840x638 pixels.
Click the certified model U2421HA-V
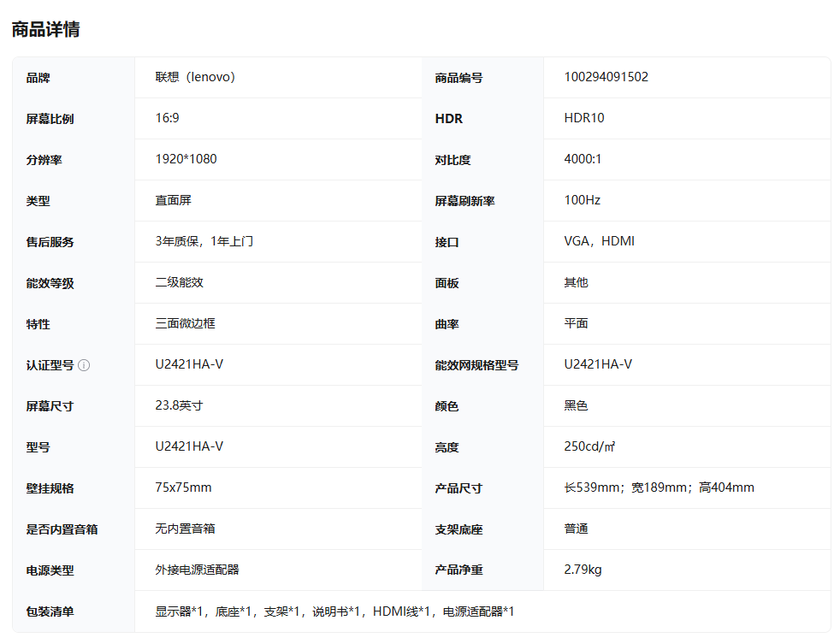188,364
